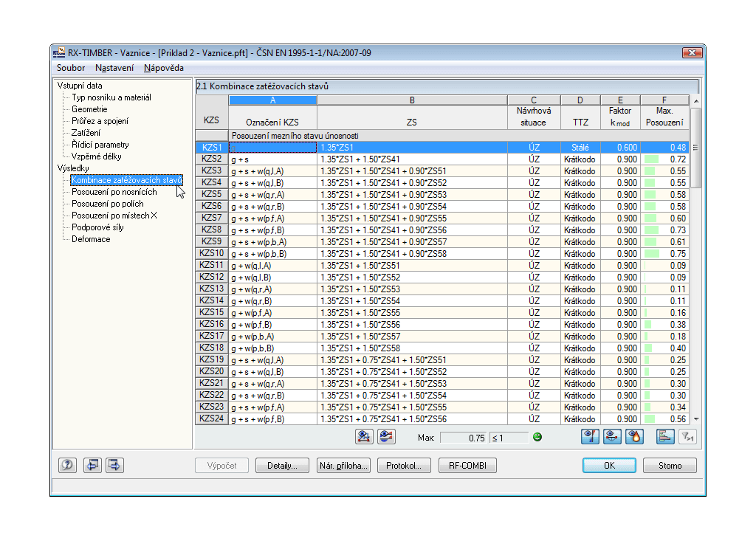Open Posouzení po nosnících results

coord(114,192)
